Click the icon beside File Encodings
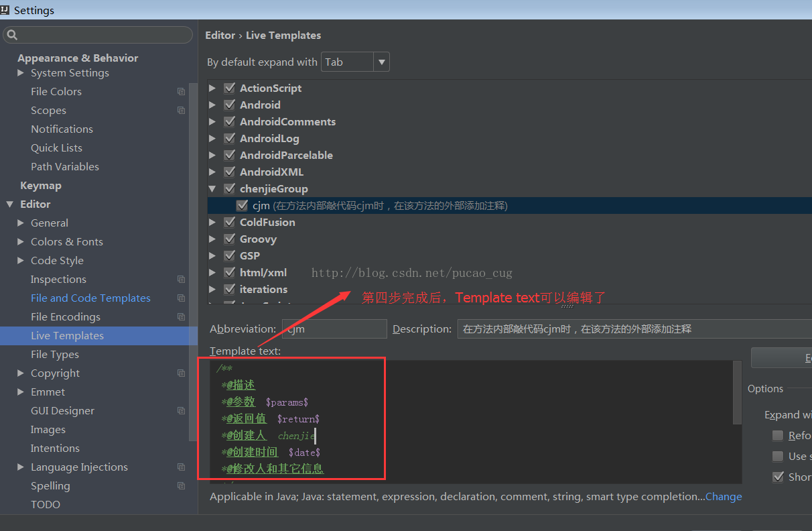 click(x=181, y=316)
